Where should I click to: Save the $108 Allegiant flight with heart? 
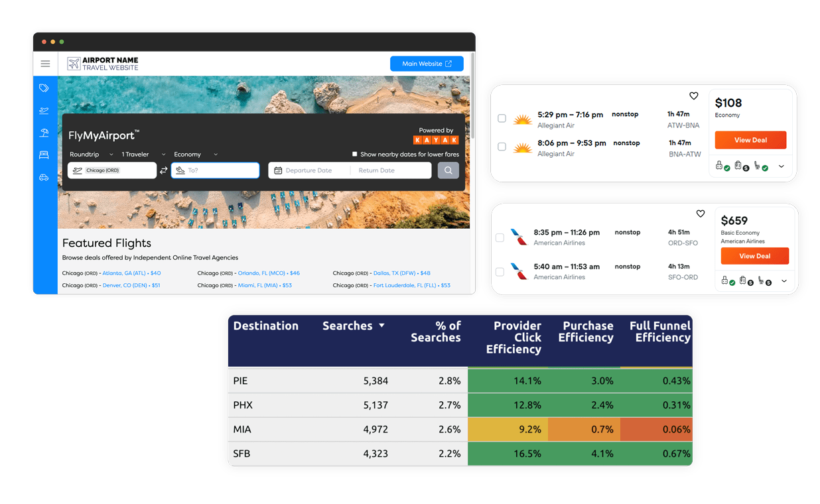click(x=693, y=96)
